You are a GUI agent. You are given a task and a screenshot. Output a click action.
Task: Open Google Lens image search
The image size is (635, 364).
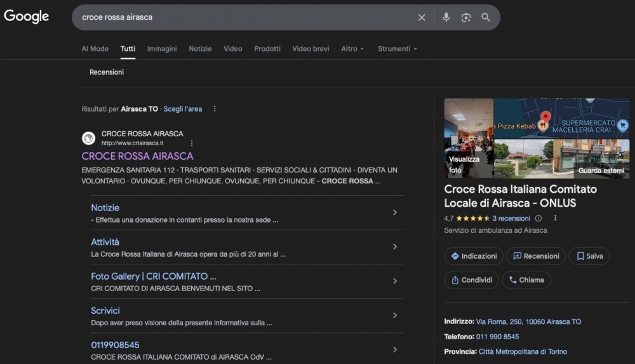[x=466, y=18]
